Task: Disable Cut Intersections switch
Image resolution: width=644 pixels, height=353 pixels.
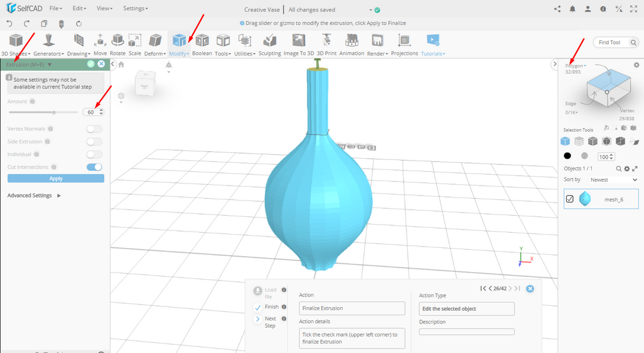Action: [x=94, y=167]
